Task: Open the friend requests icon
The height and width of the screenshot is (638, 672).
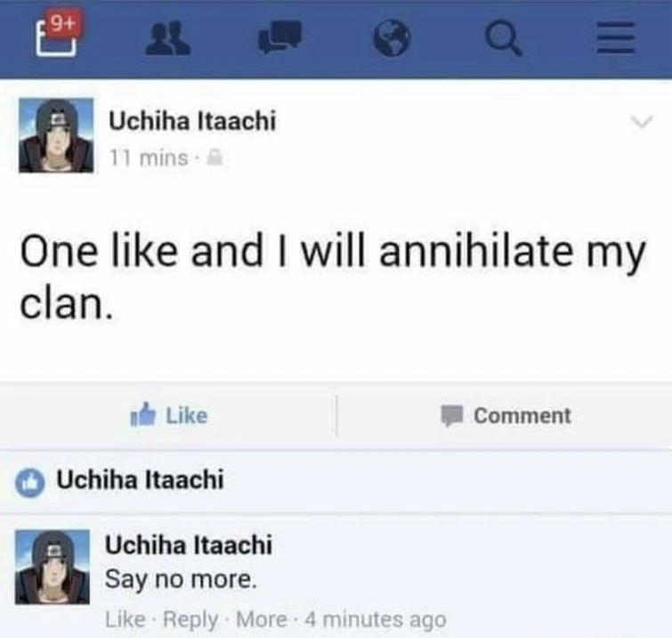Action: (167, 39)
